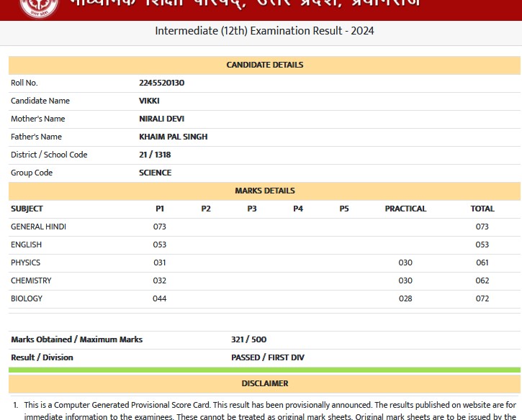
Task: Click the DISCLAIMER section header
Action: pyautogui.click(x=265, y=383)
